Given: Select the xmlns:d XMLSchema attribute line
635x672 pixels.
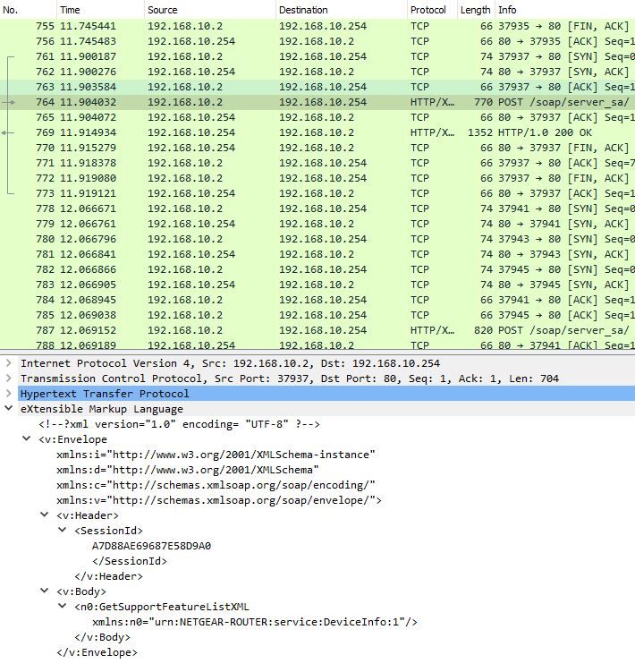Looking at the screenshot, I should click(188, 470).
